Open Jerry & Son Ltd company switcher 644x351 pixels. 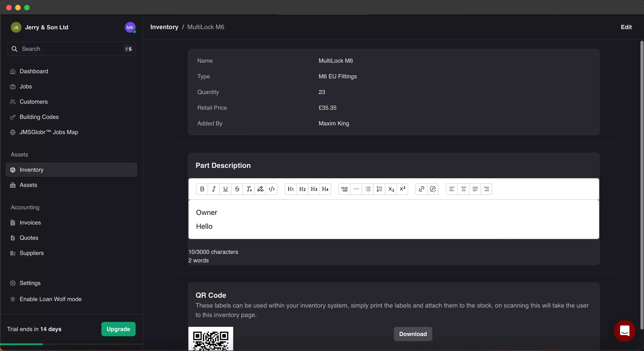(40, 27)
